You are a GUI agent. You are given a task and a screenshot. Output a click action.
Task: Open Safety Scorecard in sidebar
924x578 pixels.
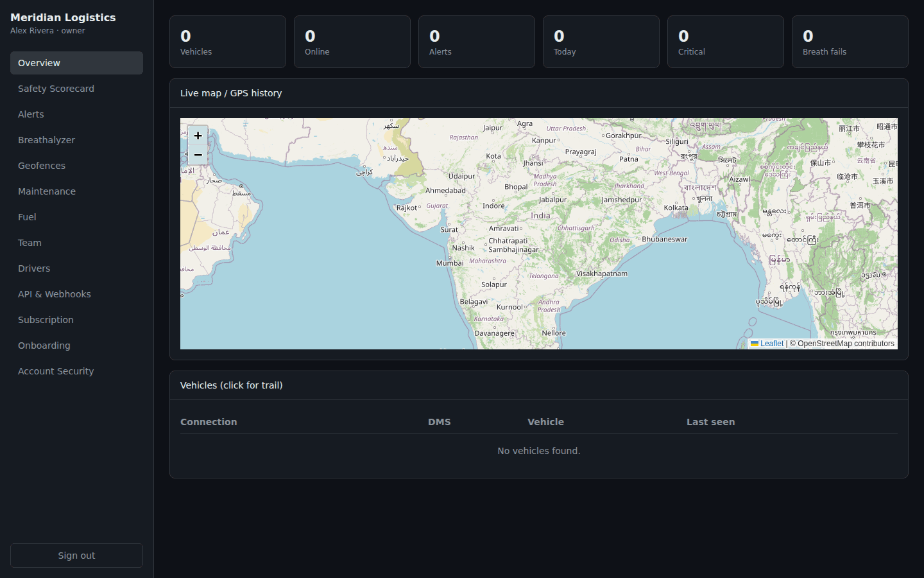pos(76,89)
